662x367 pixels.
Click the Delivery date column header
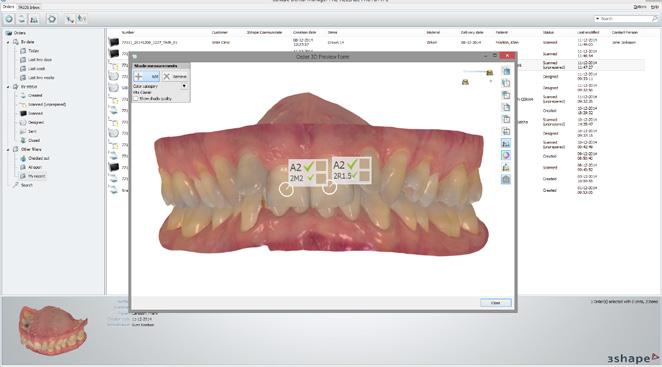pyautogui.click(x=472, y=33)
